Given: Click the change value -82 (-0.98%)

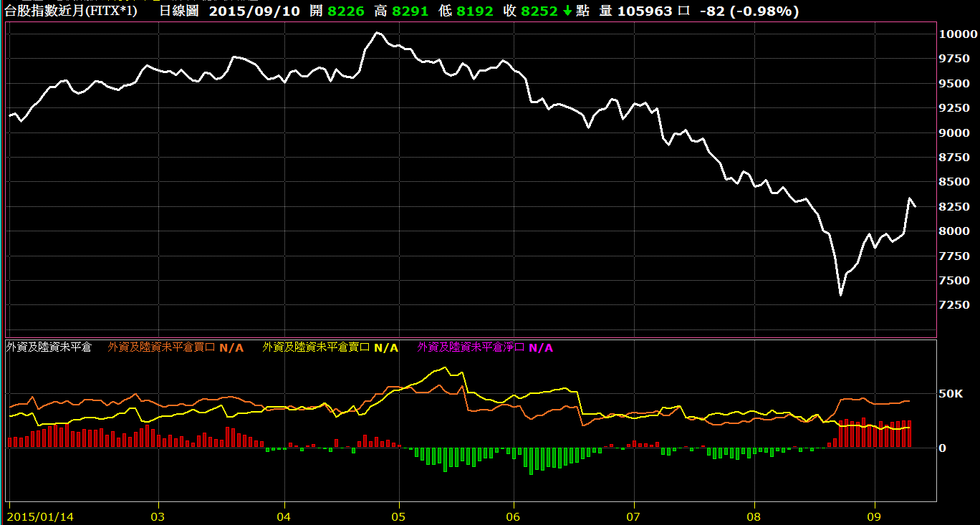Looking at the screenshot, I should [x=749, y=11].
